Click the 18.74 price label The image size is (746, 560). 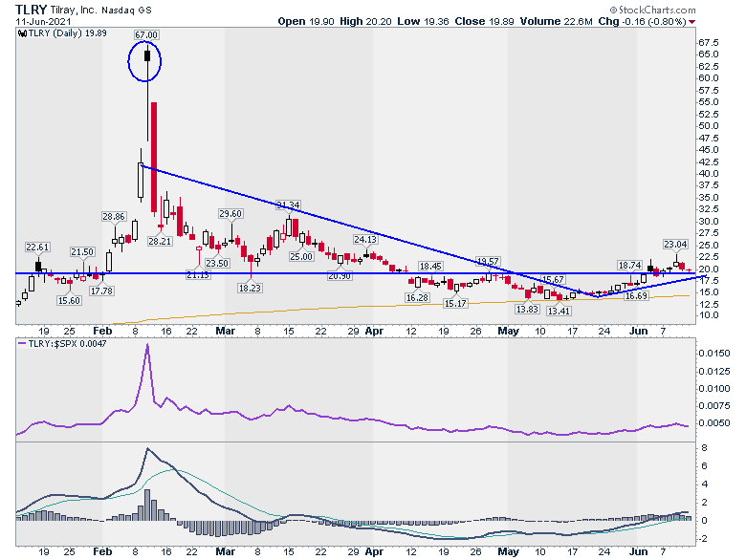click(630, 266)
